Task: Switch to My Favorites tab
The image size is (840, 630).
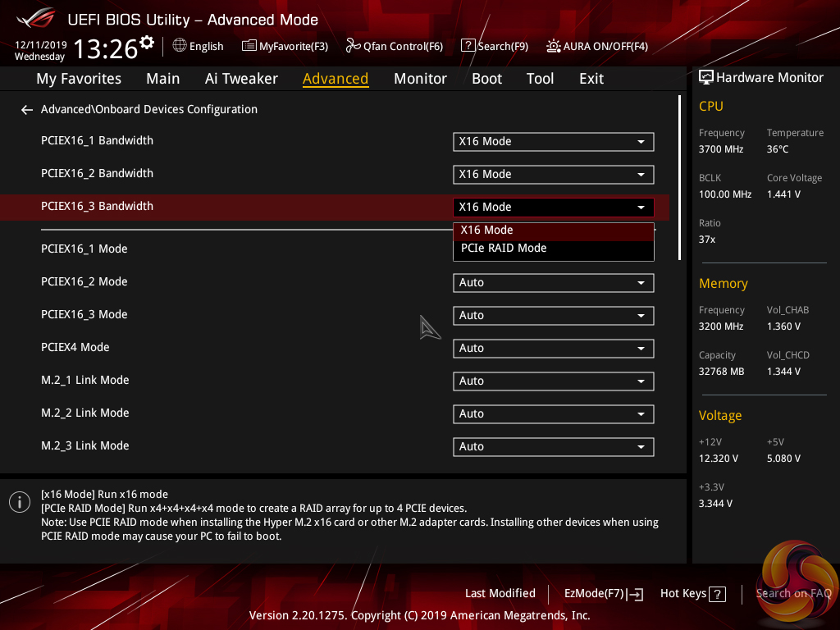Action: (79, 79)
